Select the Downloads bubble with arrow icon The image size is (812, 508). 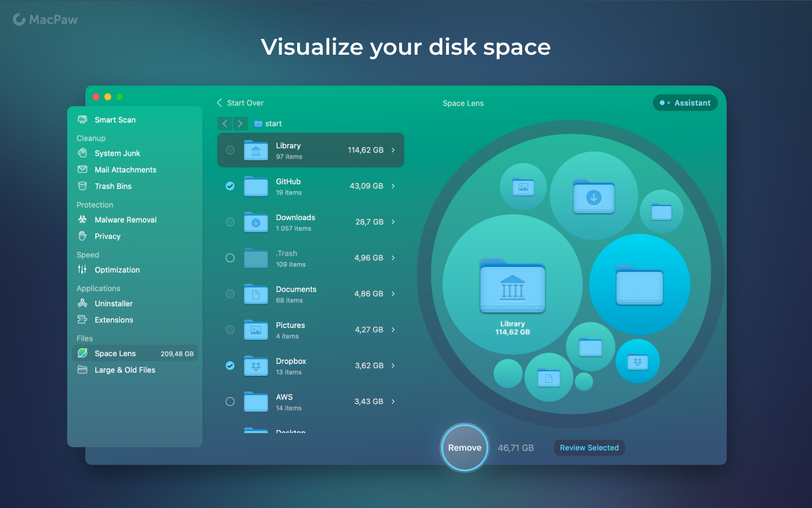(594, 195)
